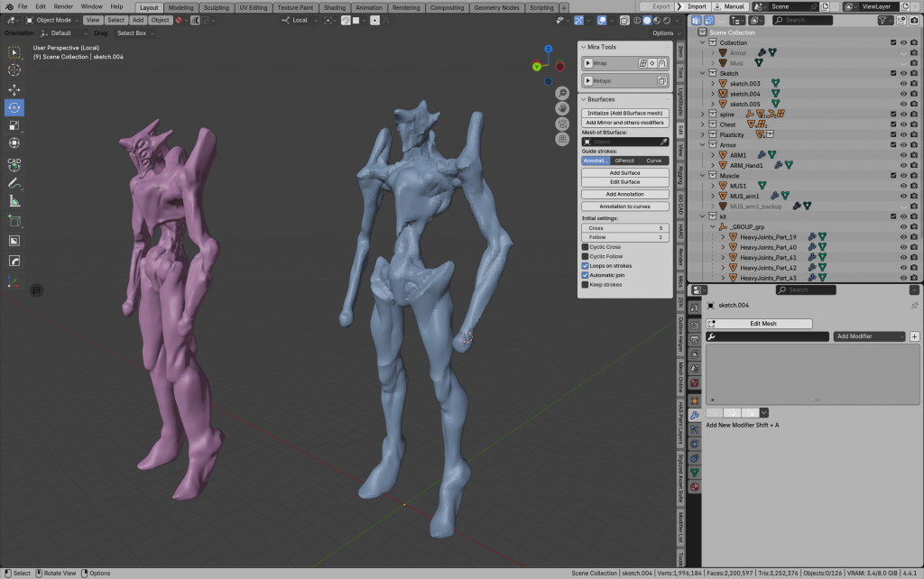Expand the Chest collection
924x579 pixels.
click(702, 124)
